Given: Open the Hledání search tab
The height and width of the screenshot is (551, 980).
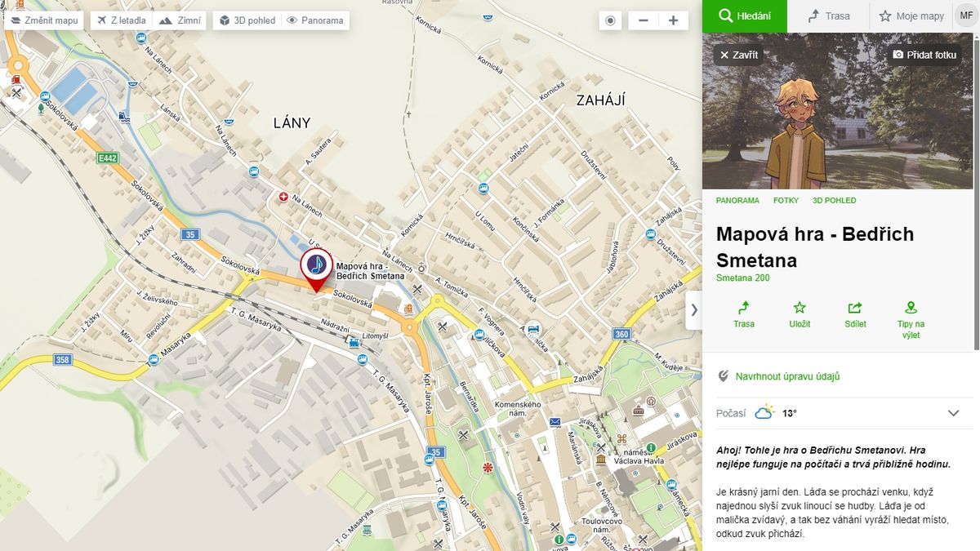Looking at the screenshot, I should click(x=745, y=16).
